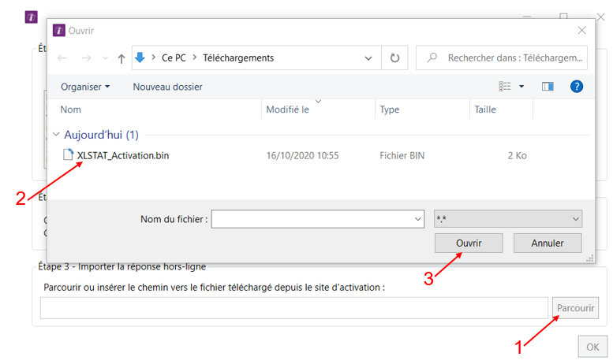Create a Nouveau dossier
The height and width of the screenshot is (364, 613).
pyautogui.click(x=167, y=86)
